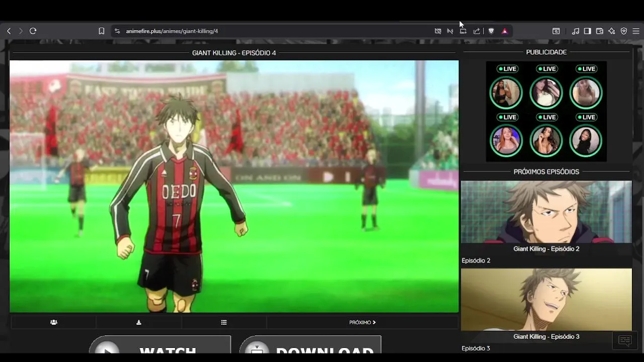
Task: Click the large WATCH button
Action: [x=160, y=344]
